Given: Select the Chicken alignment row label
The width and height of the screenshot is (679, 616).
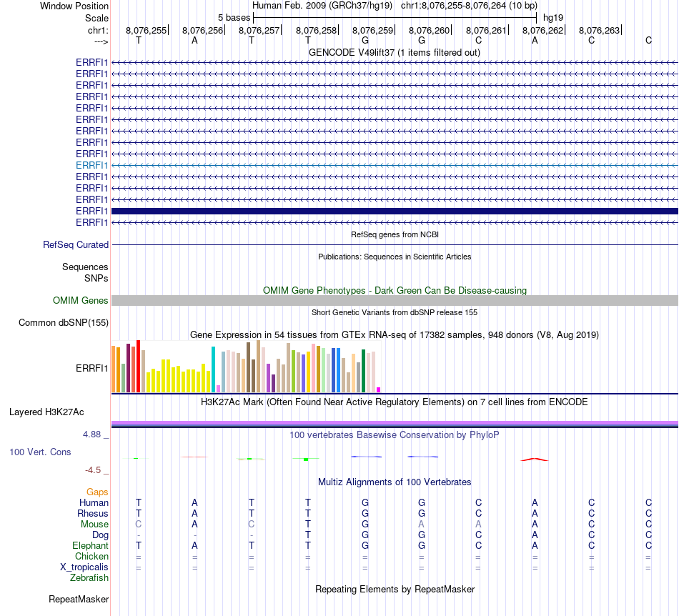Looking at the screenshot, I should tap(91, 557).
